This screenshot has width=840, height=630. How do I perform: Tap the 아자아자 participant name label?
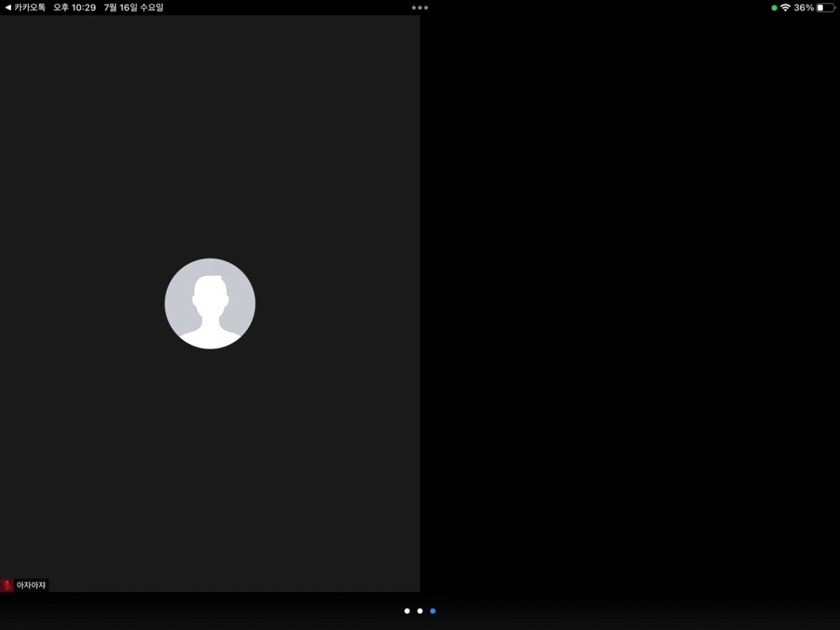[31, 585]
